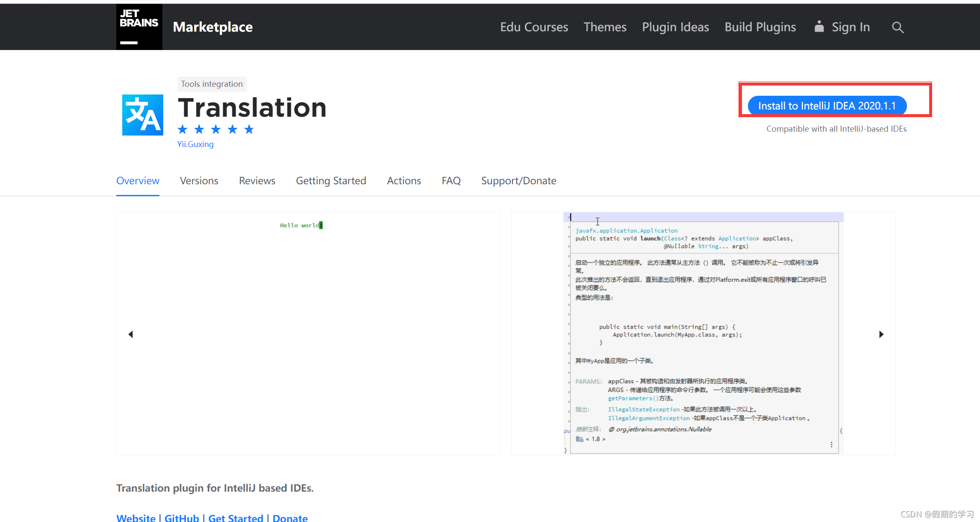
Task: Click the Translation plugin icon
Action: [143, 115]
